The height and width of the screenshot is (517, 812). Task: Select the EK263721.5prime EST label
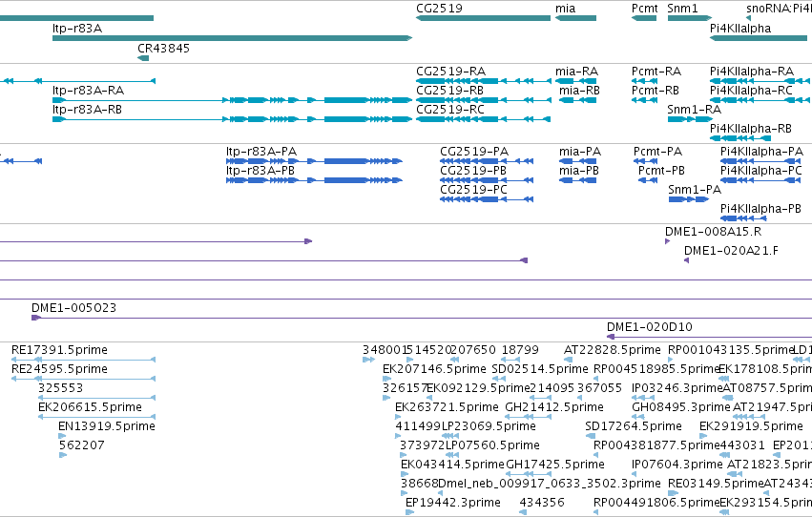[448, 407]
